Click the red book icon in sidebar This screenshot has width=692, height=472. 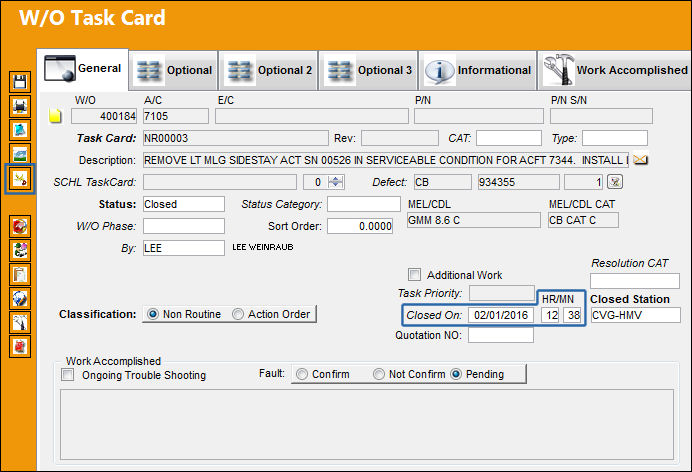pos(20,347)
